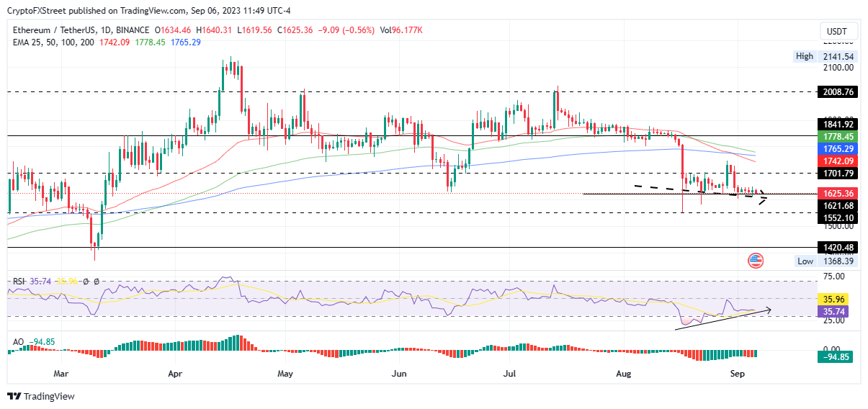Image resolution: width=868 pixels, height=409 pixels.
Task: Click the yellow RSI 35.96 value tag
Action: (x=833, y=299)
